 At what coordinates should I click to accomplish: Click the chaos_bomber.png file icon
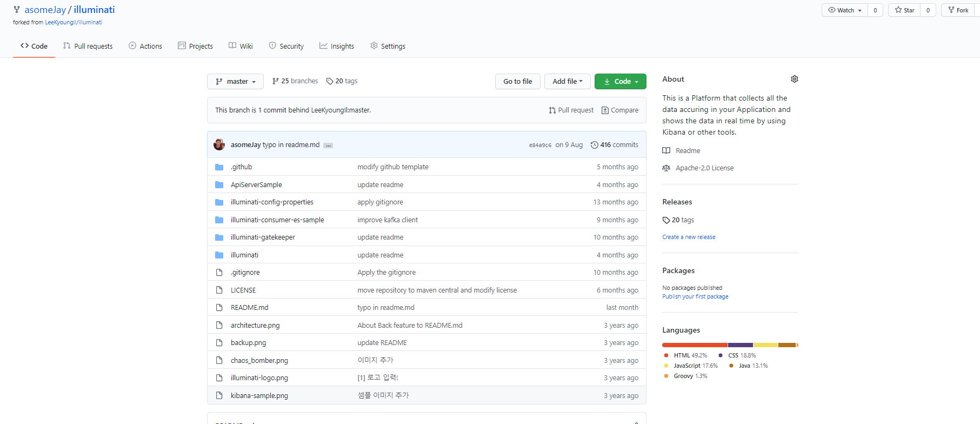click(219, 360)
